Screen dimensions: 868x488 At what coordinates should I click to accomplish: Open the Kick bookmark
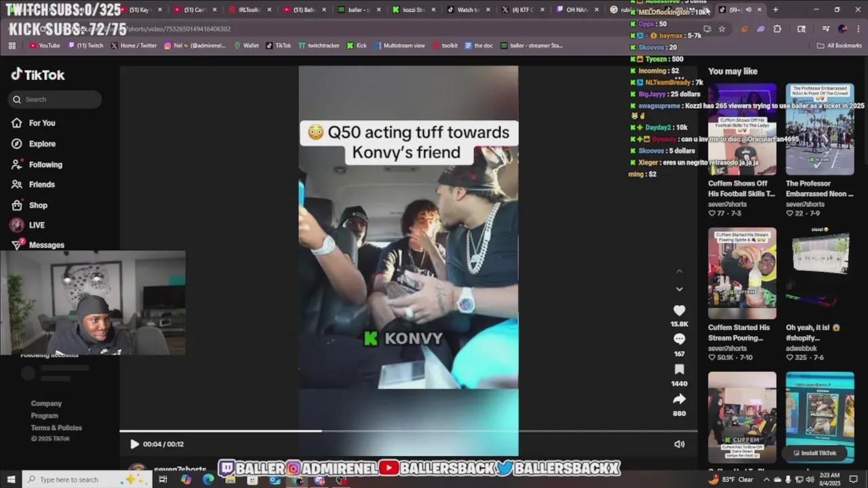pos(357,45)
